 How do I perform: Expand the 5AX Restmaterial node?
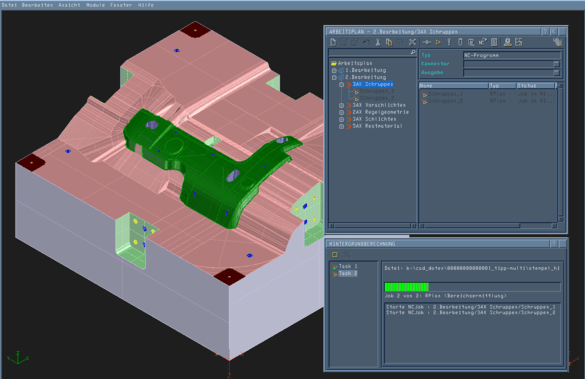pyautogui.click(x=341, y=126)
